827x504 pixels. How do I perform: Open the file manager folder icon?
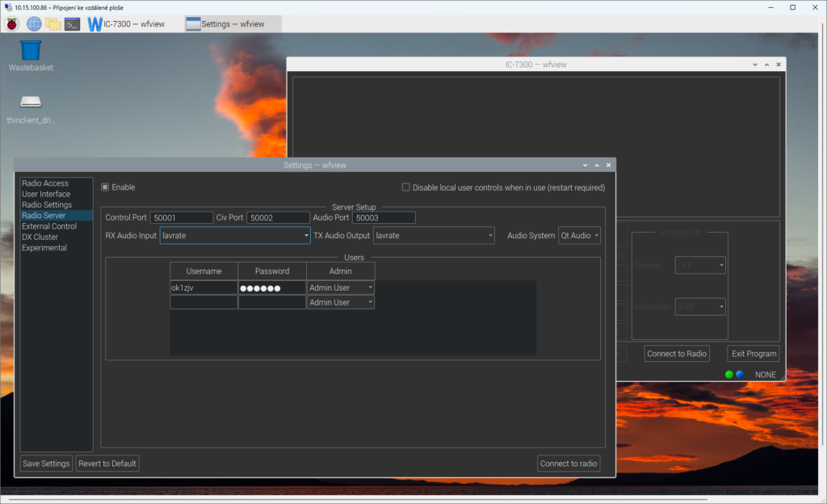tap(53, 23)
